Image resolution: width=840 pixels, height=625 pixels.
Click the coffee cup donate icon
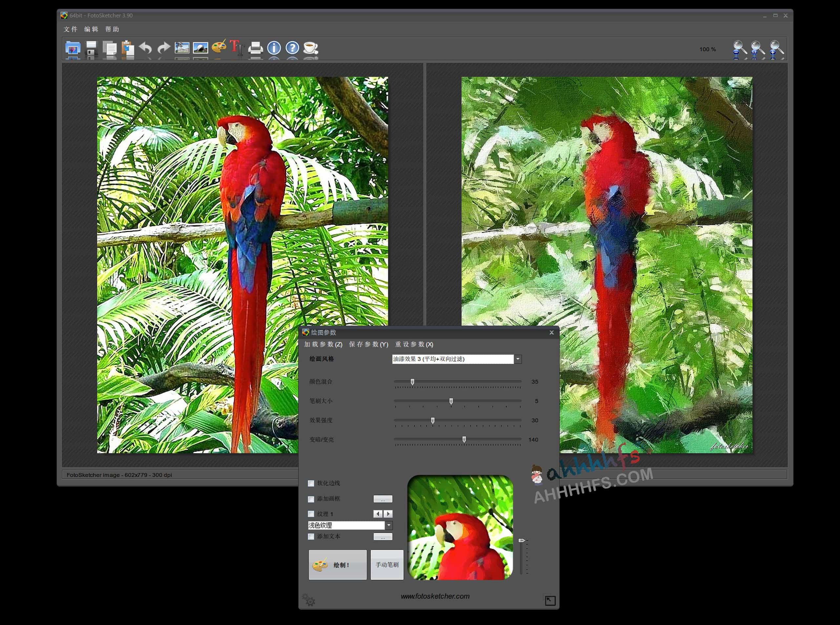(311, 48)
